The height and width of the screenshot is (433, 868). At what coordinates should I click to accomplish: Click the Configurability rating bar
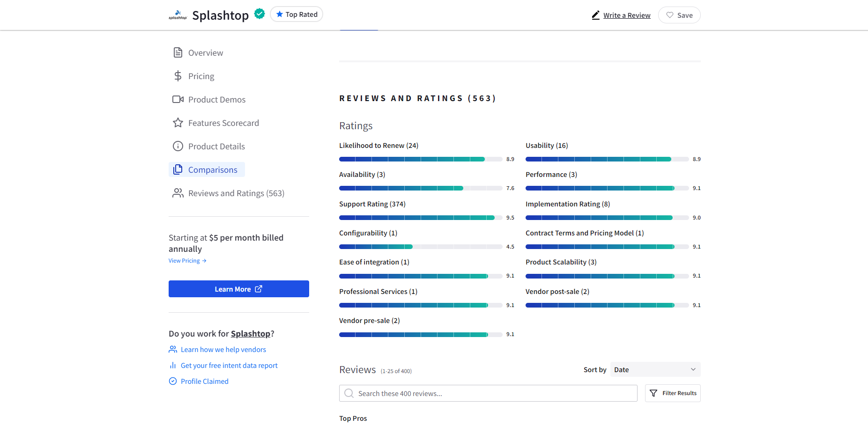421,247
